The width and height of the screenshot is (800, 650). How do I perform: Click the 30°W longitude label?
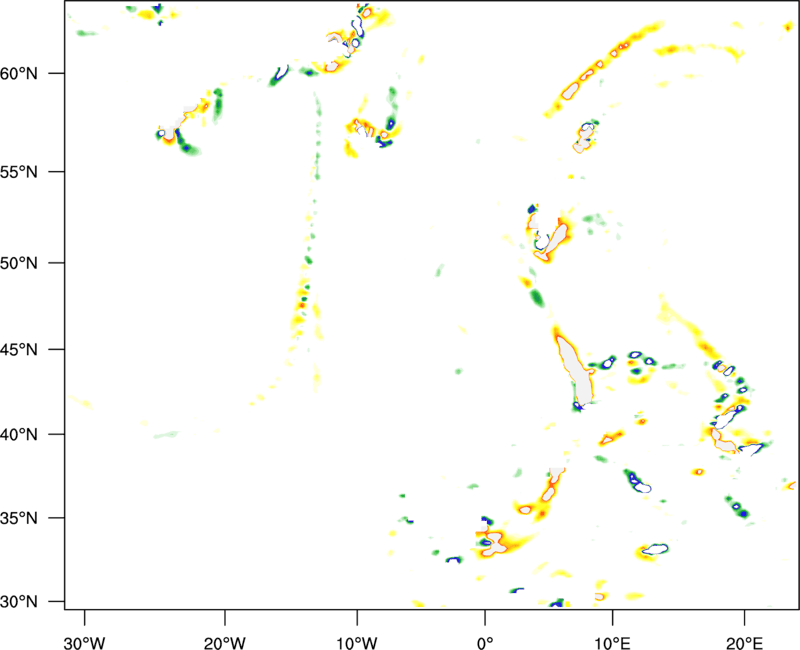[x=84, y=643]
